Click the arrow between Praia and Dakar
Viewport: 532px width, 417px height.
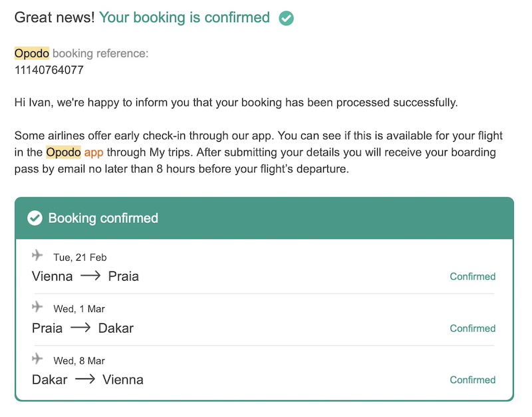[80, 328]
